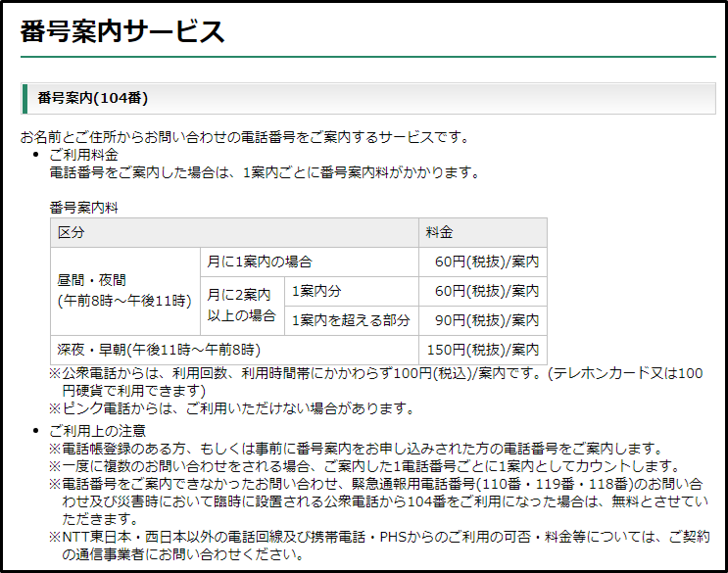This screenshot has height=573, width=728.
Task: Click the note starting ※電話帳登録のある方
Action: (356, 449)
